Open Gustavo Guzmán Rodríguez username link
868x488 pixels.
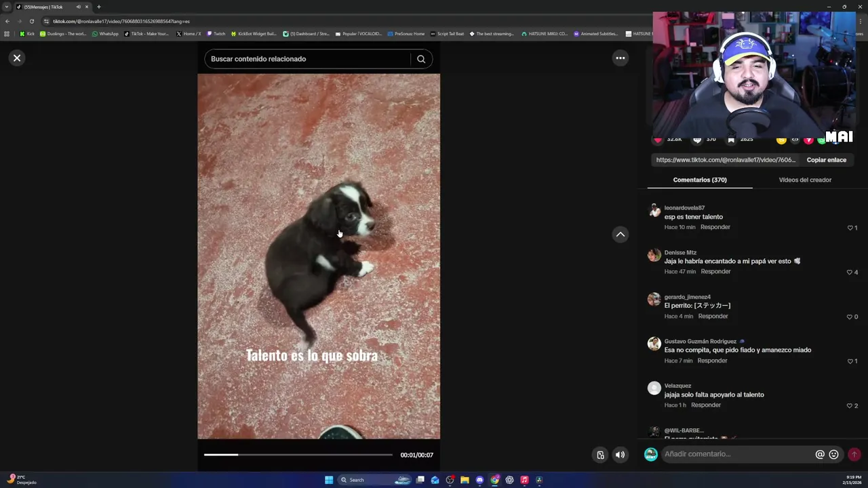(701, 341)
